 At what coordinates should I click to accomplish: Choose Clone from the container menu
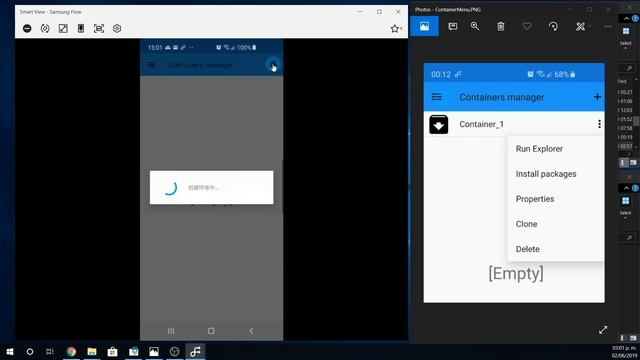click(527, 224)
